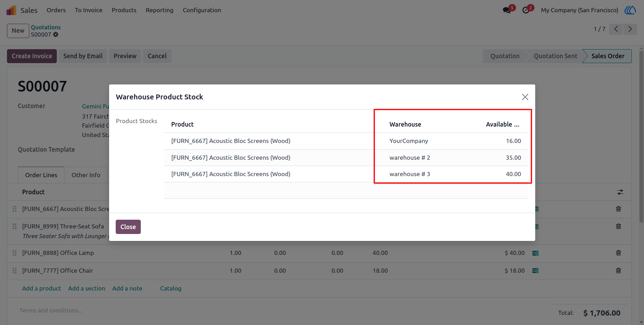This screenshot has height=325, width=644.
Task: Follow the Quotations breadcrumb link
Action: [x=46, y=27]
